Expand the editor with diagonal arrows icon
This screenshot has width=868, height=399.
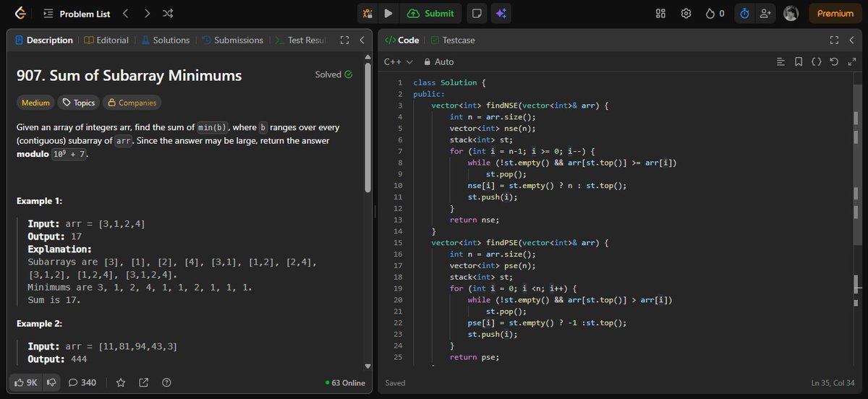851,62
